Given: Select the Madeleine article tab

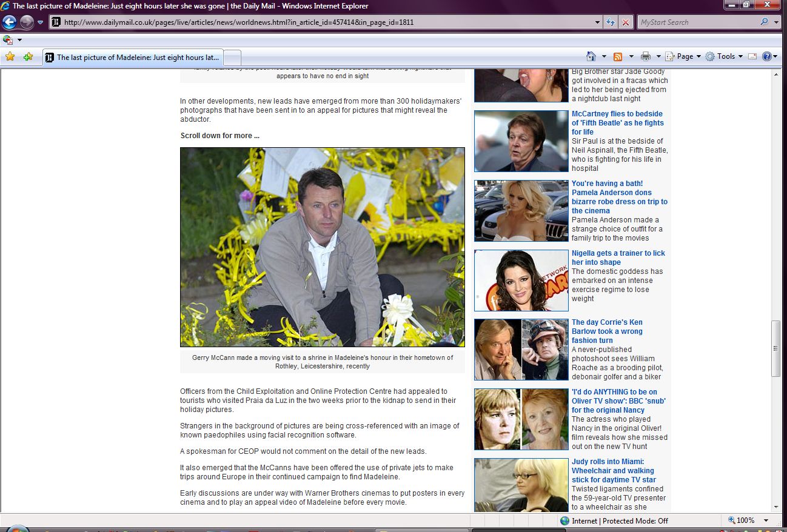Looking at the screenshot, I should (x=133, y=58).
